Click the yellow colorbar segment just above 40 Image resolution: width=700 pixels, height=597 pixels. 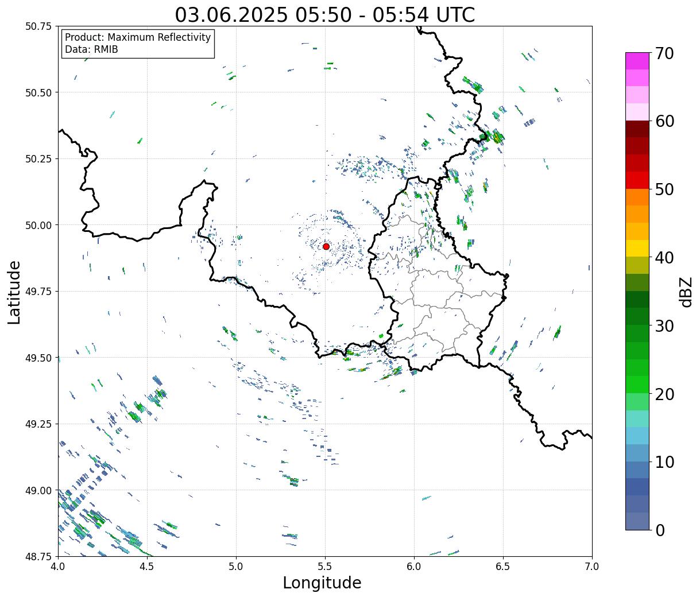click(637, 249)
